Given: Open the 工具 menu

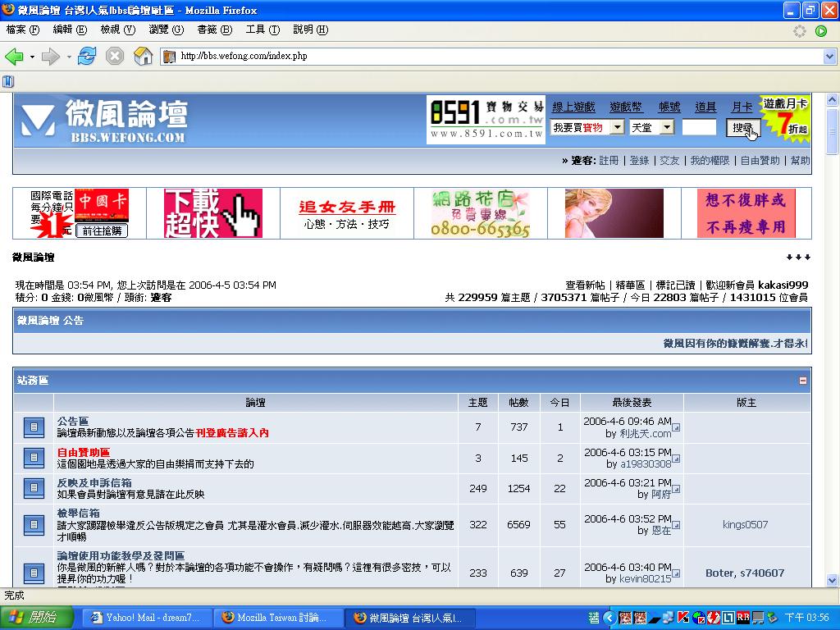Looking at the screenshot, I should tap(262, 30).
